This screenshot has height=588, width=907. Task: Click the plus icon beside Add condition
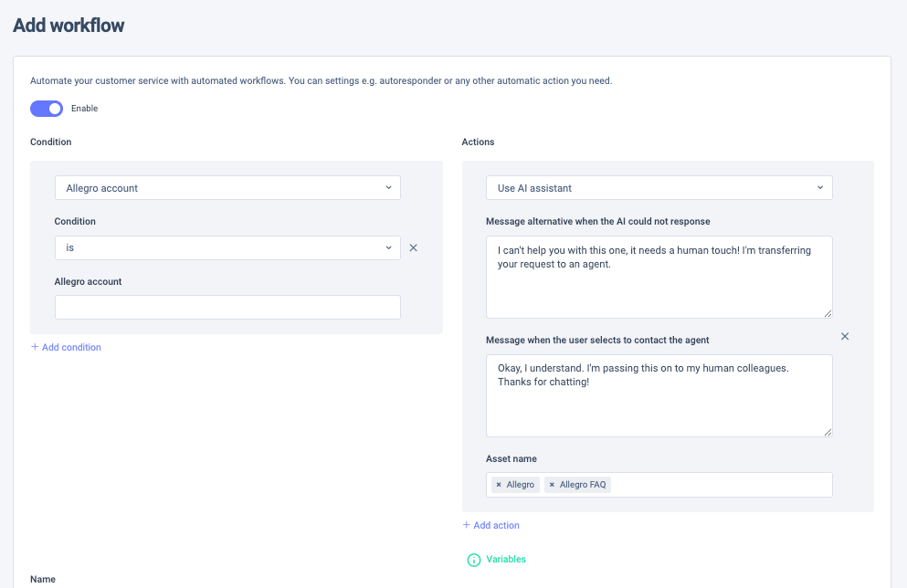35,348
